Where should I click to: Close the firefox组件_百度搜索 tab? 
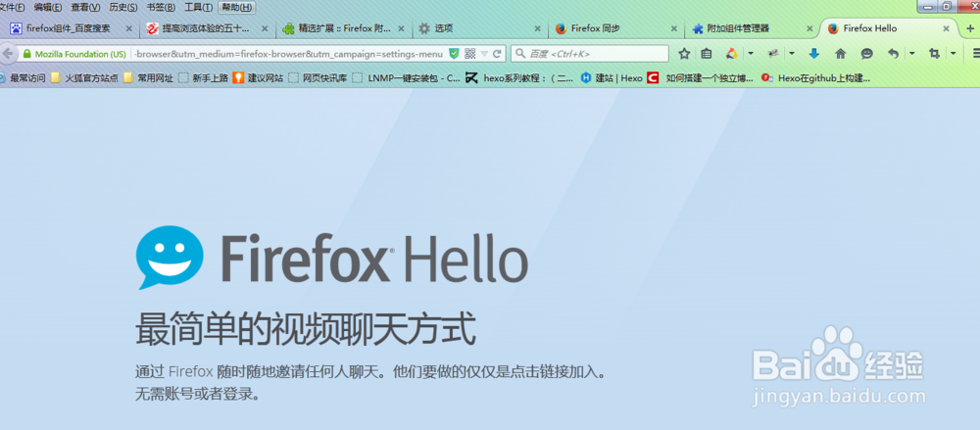tap(128, 28)
